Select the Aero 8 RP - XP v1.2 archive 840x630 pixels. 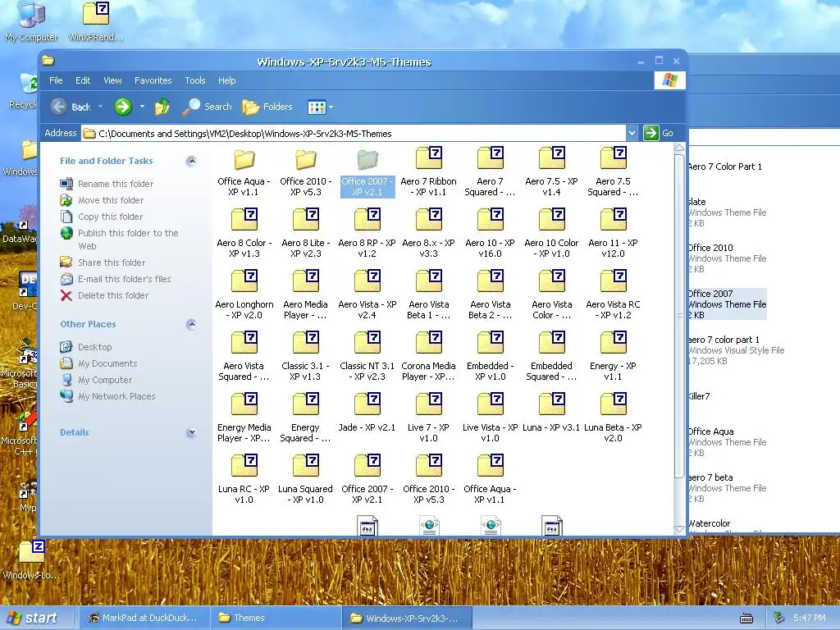coord(367,233)
